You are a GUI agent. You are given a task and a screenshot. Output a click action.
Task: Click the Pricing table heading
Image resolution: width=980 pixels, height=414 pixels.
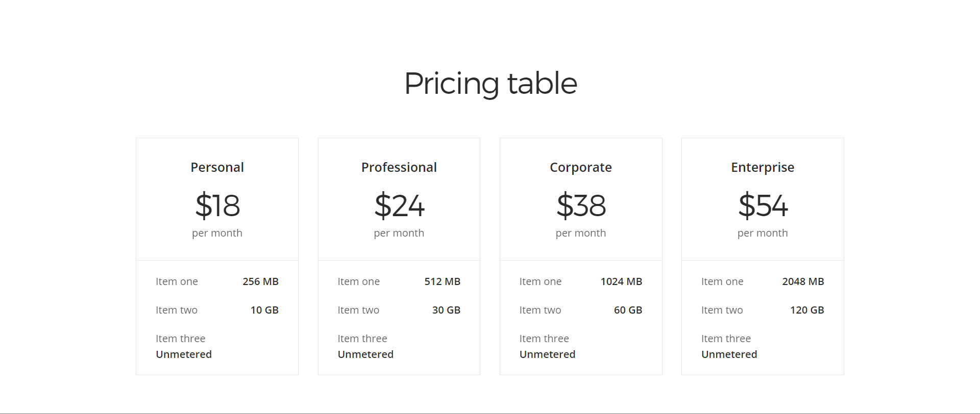(491, 83)
